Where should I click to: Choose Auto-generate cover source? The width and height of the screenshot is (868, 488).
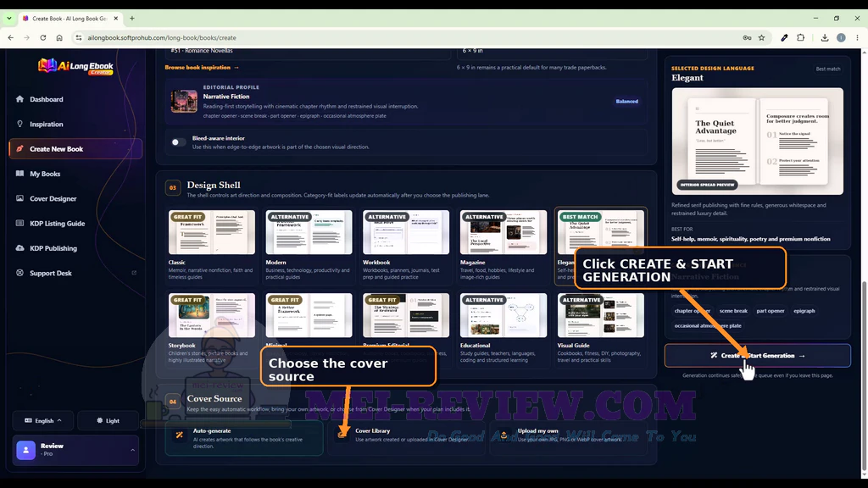click(x=244, y=438)
